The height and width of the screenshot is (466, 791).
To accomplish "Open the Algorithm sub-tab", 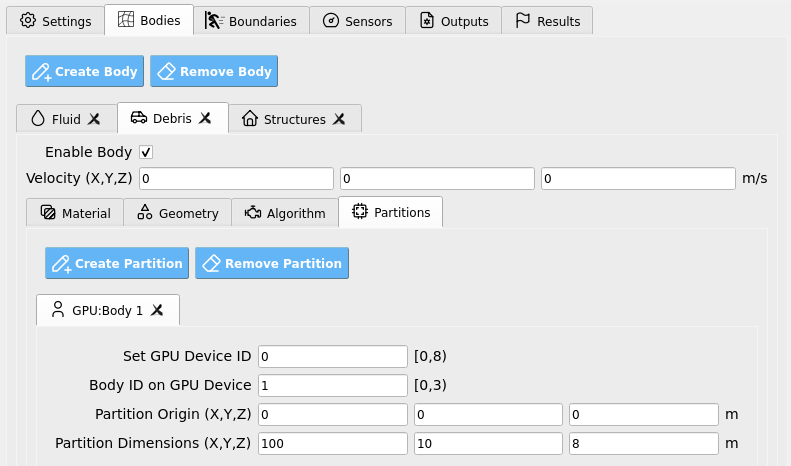I will click(285, 213).
